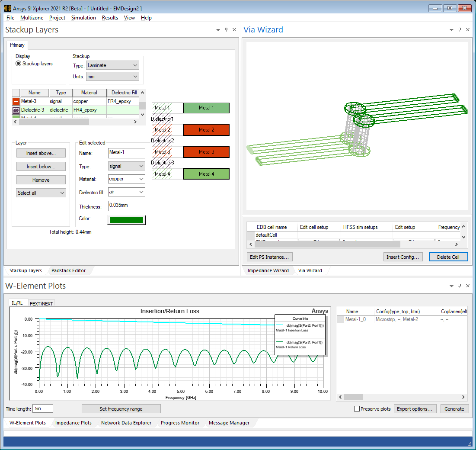The height and width of the screenshot is (450, 476).
Task: Click the Insert above... button
Action: (41, 153)
